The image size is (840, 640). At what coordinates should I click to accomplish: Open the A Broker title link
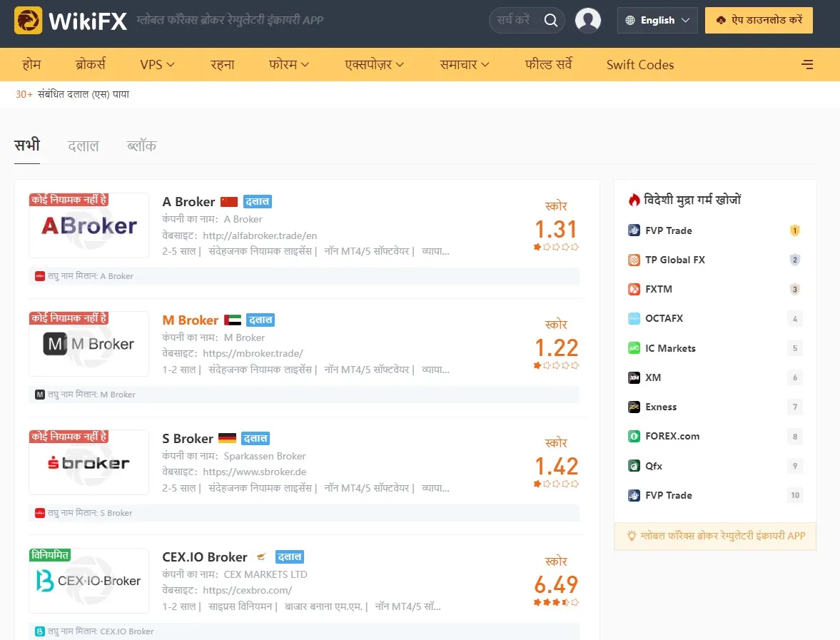[x=188, y=202]
